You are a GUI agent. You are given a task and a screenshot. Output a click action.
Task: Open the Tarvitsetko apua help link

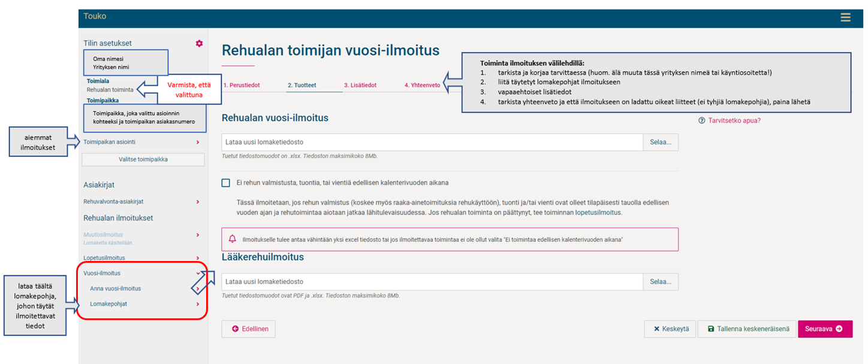click(729, 120)
